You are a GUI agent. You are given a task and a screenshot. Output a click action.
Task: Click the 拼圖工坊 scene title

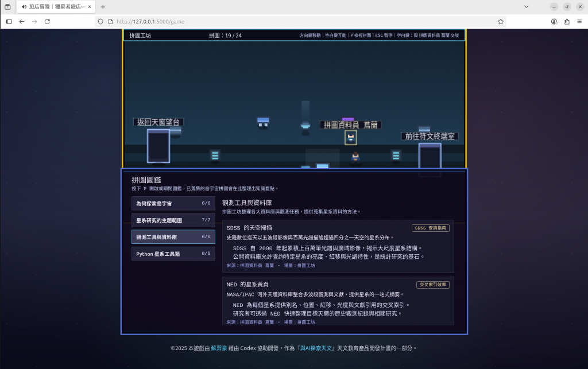pyautogui.click(x=140, y=36)
